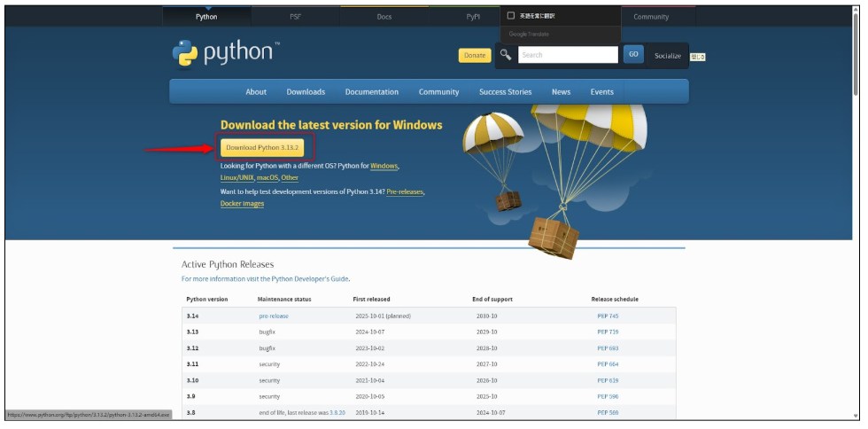Click the scrollbar up arrow

(857, 9)
